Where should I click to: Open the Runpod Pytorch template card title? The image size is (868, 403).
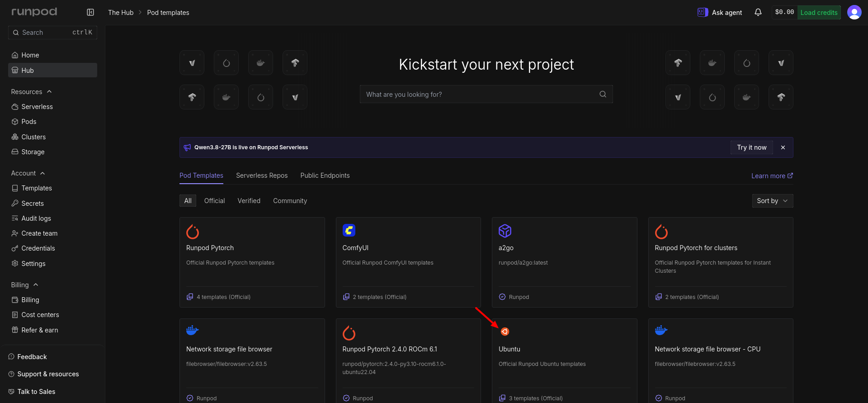point(210,248)
